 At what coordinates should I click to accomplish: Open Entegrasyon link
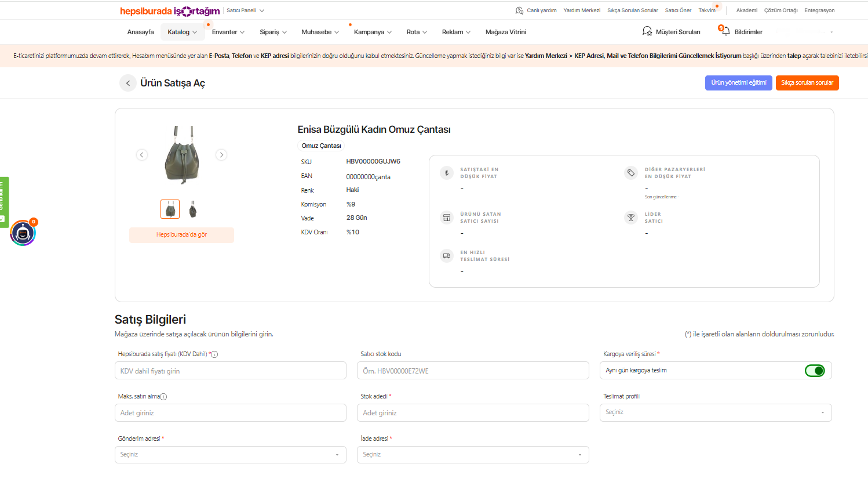819,10
